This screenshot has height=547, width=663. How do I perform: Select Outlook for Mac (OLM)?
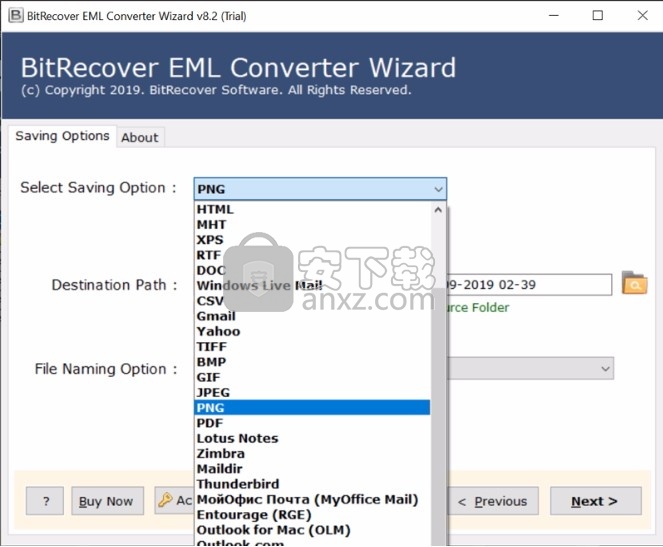click(x=312, y=530)
